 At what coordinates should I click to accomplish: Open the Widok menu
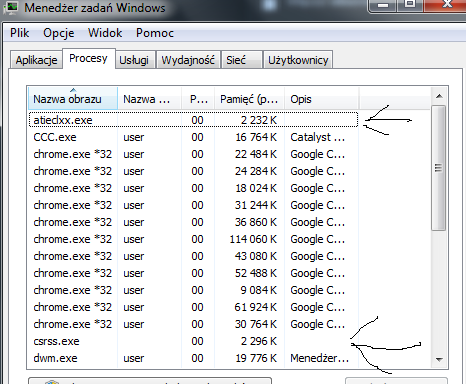coord(105,33)
